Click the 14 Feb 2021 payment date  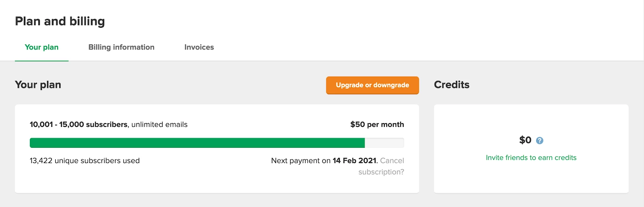click(x=354, y=161)
